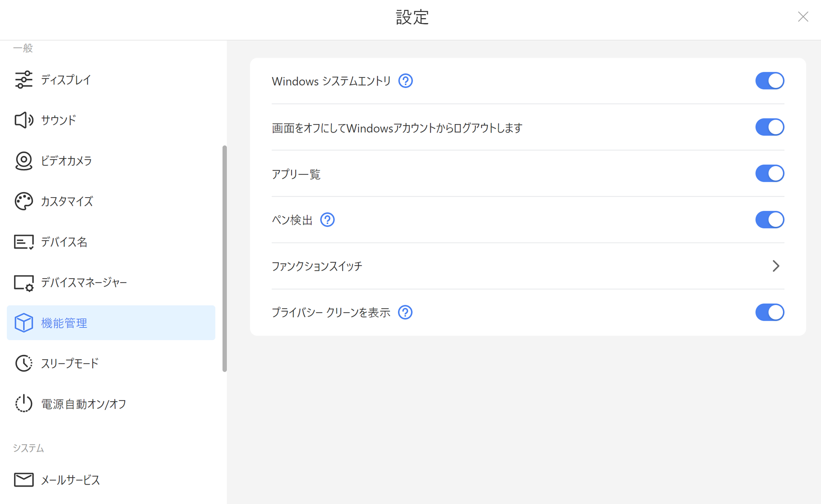The image size is (821, 504).
Task: Click the Device Manager gear-screen icon
Action: pyautogui.click(x=23, y=283)
